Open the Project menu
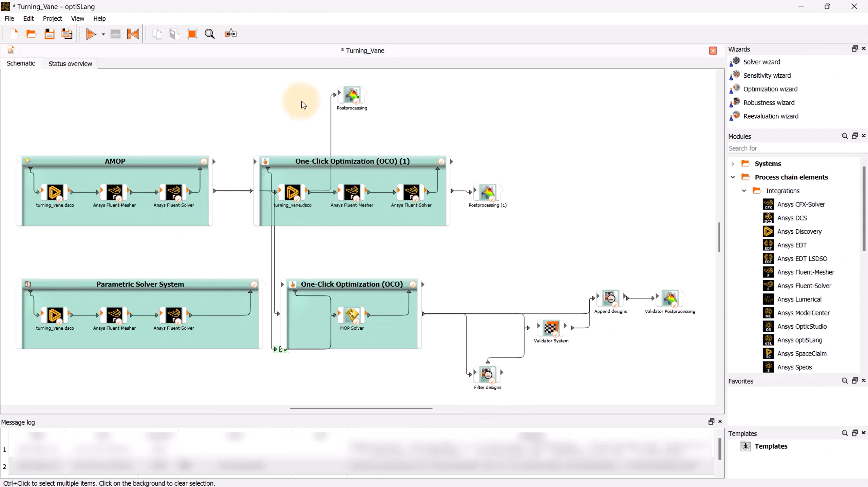Viewport: 868px width, 487px height. tap(52, 19)
